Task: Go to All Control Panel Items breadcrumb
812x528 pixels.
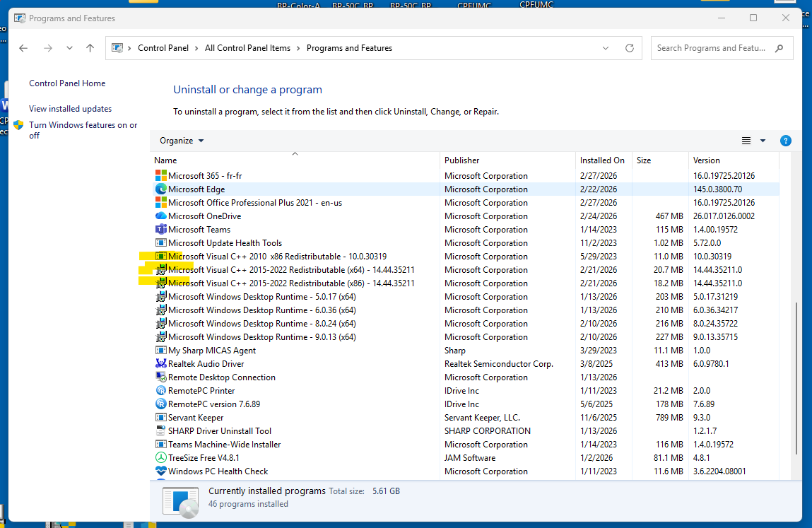Action: coord(247,47)
